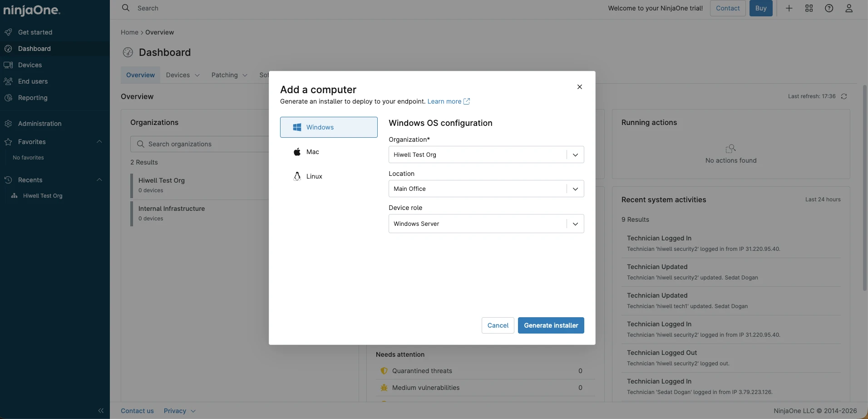
Task: Select Hiwell Test Org in Organizations list
Action: pyautogui.click(x=200, y=185)
